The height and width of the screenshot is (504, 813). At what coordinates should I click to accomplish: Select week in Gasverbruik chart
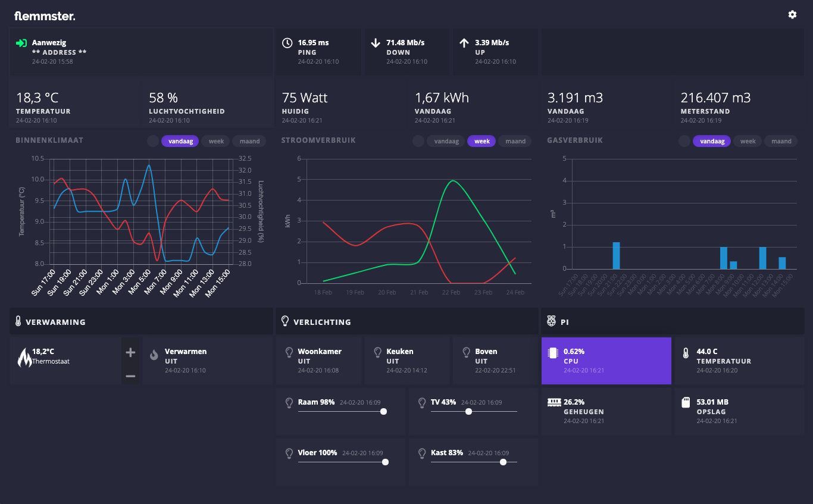coord(748,141)
